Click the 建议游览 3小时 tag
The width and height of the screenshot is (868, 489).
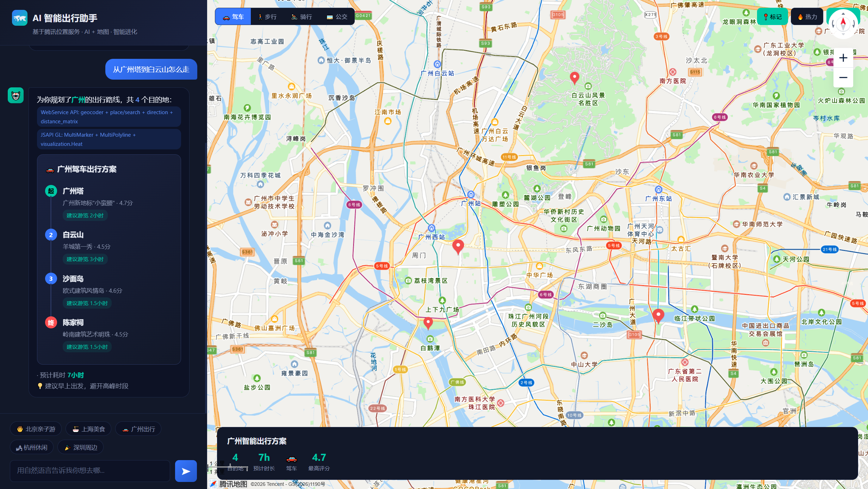click(x=85, y=259)
